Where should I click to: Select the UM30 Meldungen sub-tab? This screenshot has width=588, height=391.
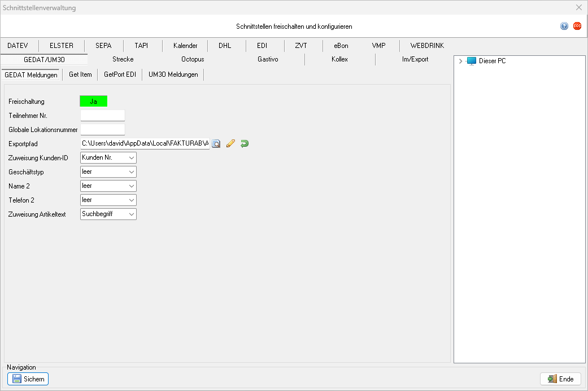[173, 74]
